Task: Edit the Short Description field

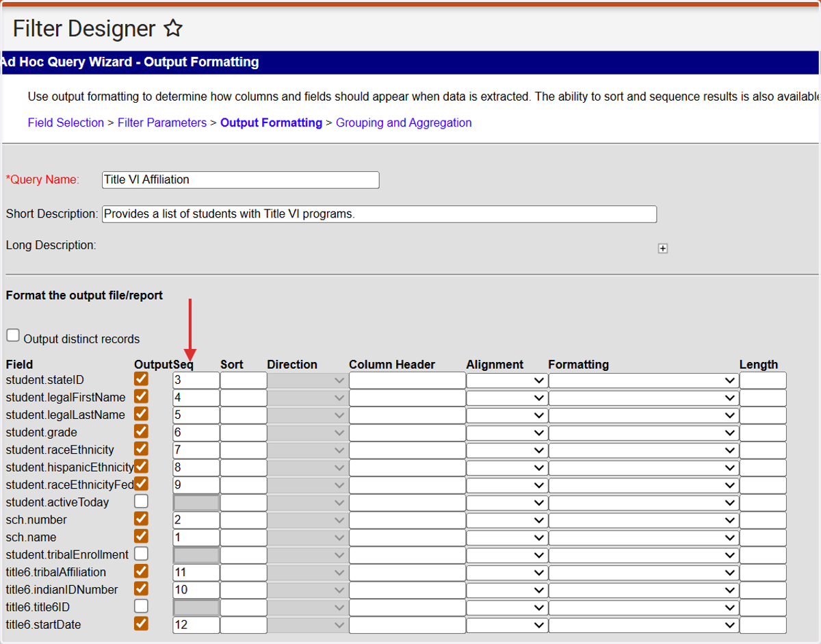Action: point(379,214)
